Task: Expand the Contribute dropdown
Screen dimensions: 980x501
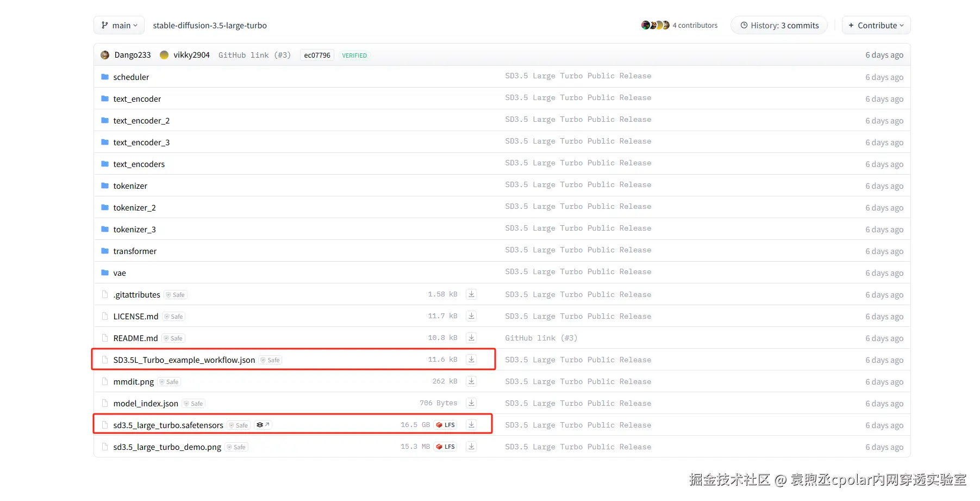Action: tap(876, 25)
